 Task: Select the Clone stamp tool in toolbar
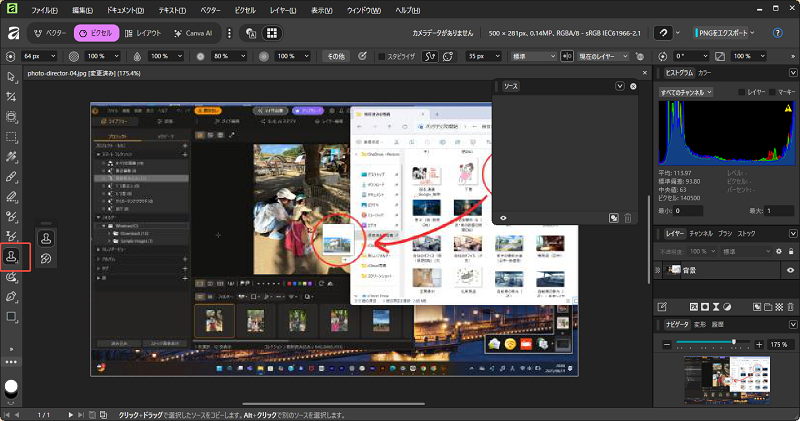[x=11, y=257]
